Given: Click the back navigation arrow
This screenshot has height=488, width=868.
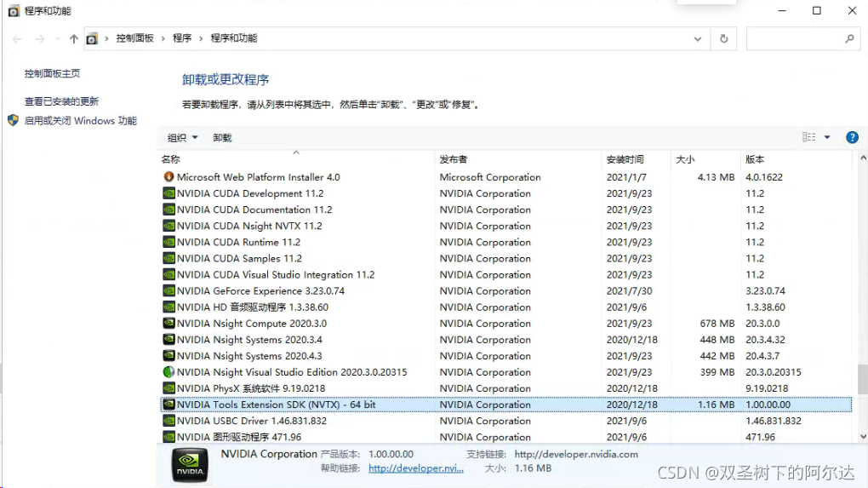Looking at the screenshot, I should (17, 39).
